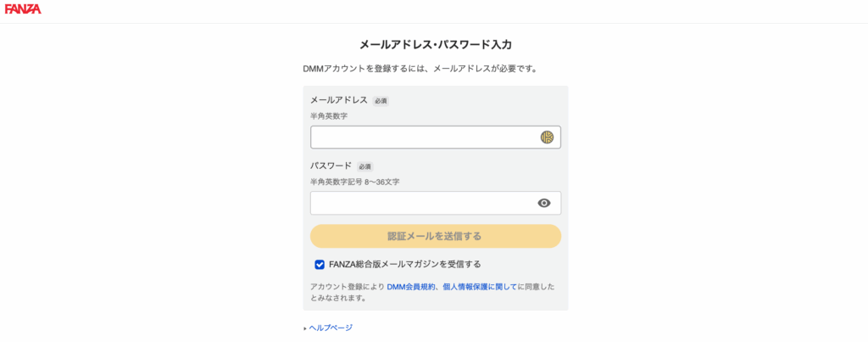Focus the メールアドレス input field
The width and height of the screenshot is (868, 342).
[x=436, y=137]
